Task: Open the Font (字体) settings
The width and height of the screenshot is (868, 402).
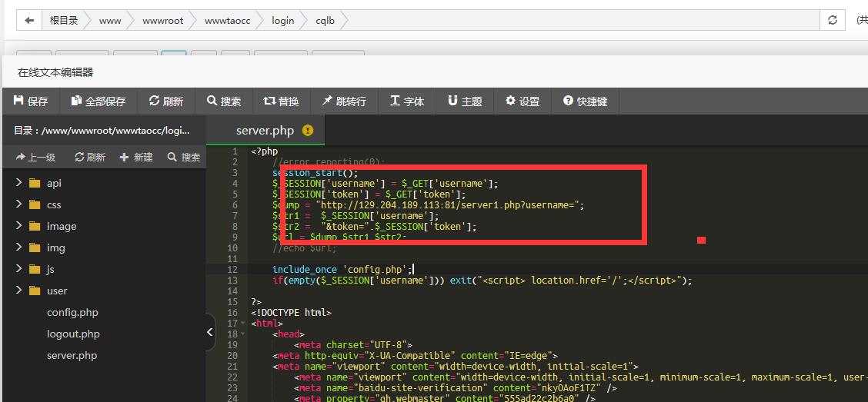Action: (407, 101)
